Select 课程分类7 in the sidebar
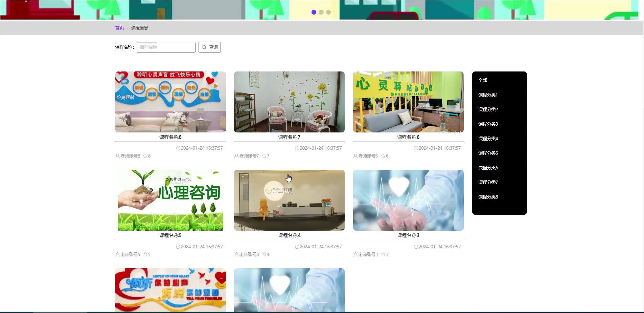 coord(488,182)
